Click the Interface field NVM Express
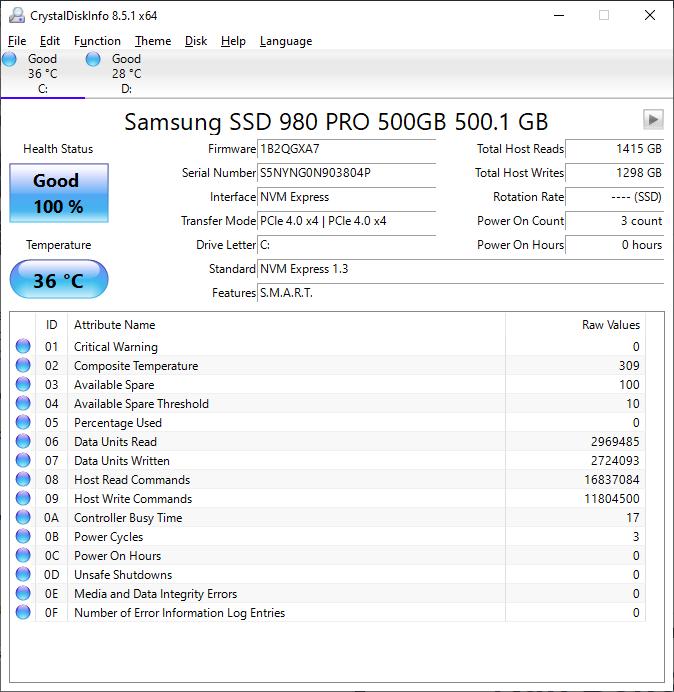The width and height of the screenshot is (674, 692). pos(346,197)
